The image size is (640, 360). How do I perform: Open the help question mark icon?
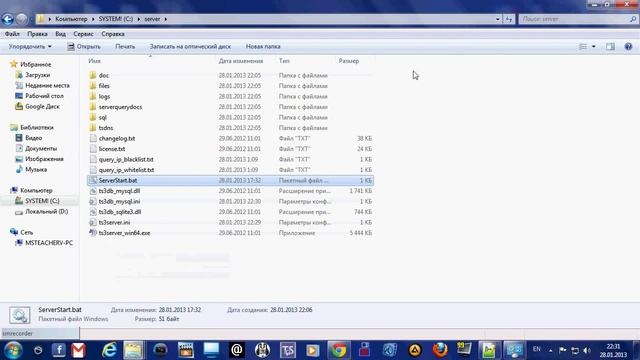point(628,47)
